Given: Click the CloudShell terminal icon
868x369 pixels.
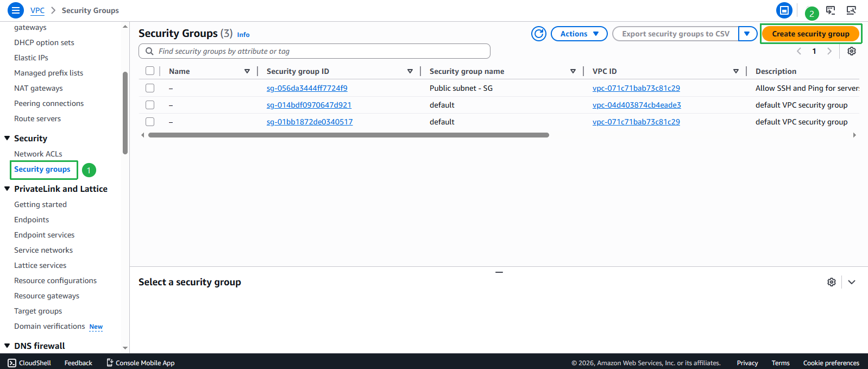Looking at the screenshot, I should click(12, 363).
